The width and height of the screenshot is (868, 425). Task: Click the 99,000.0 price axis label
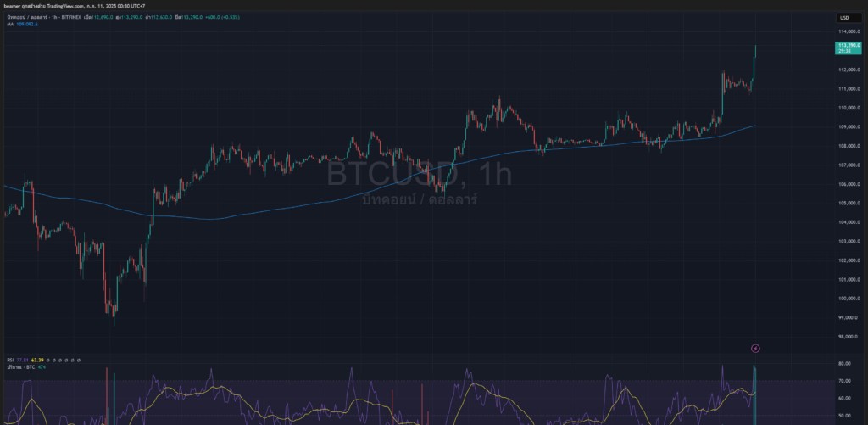point(849,318)
